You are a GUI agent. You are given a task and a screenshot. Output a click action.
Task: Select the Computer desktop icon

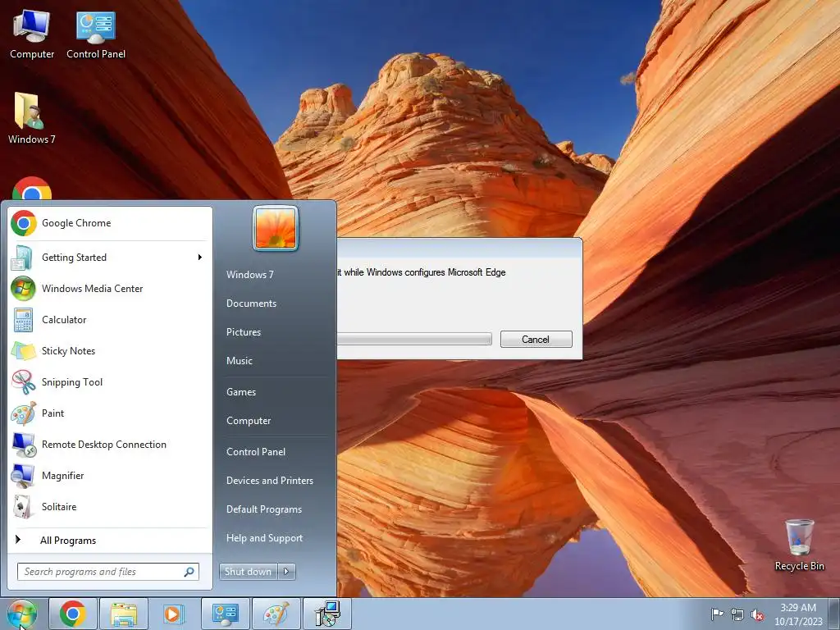pos(32,34)
